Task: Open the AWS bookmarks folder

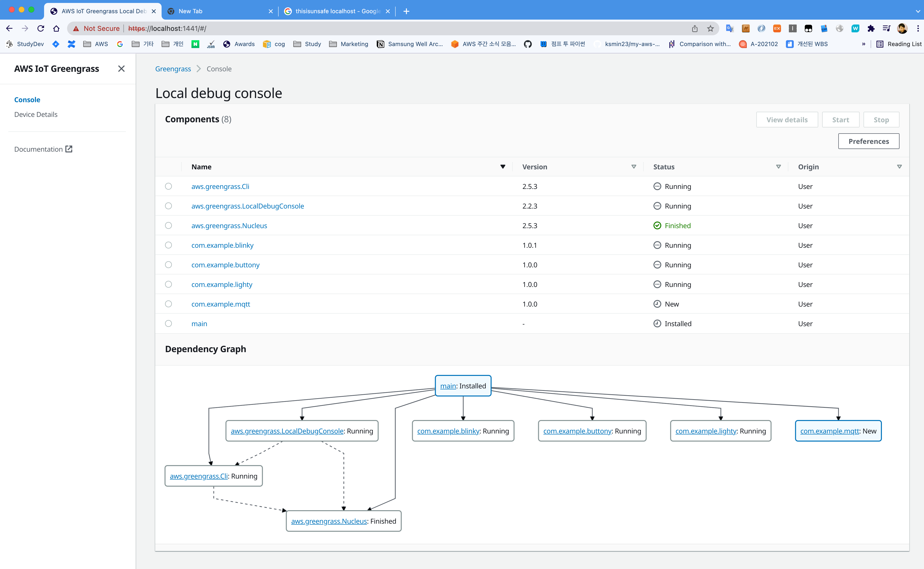Action: tap(95, 44)
